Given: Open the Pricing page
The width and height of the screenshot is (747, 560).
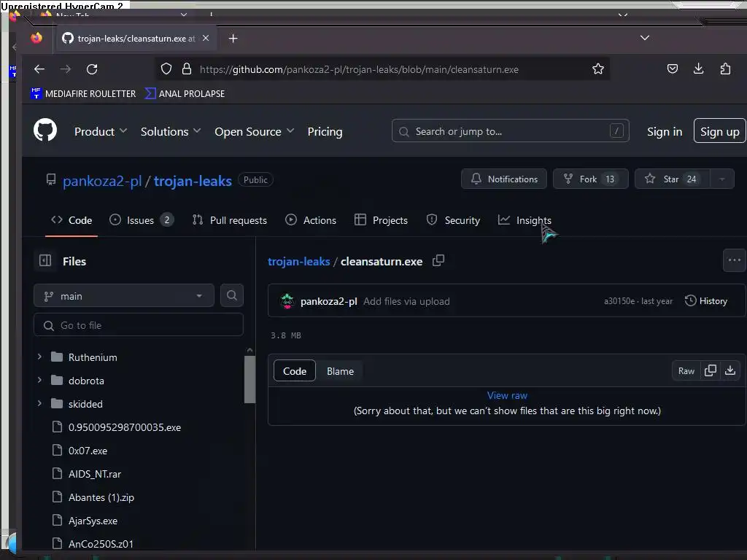Looking at the screenshot, I should [325, 131].
